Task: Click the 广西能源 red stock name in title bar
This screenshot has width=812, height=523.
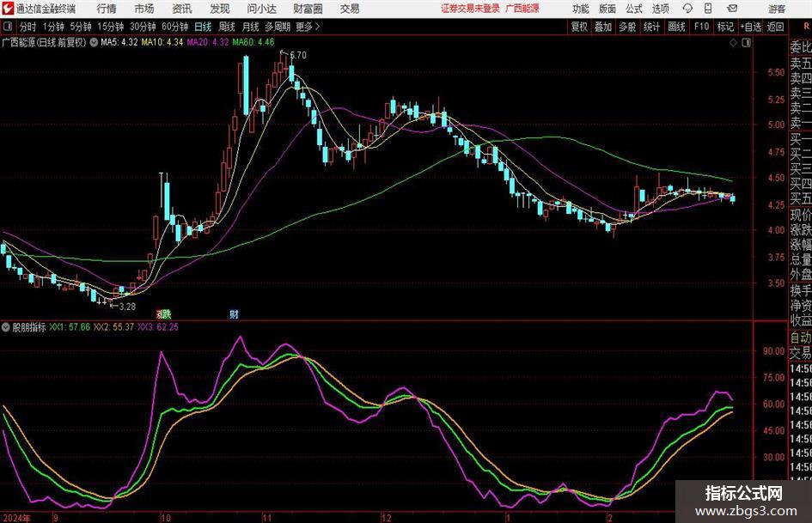Action: (522, 9)
